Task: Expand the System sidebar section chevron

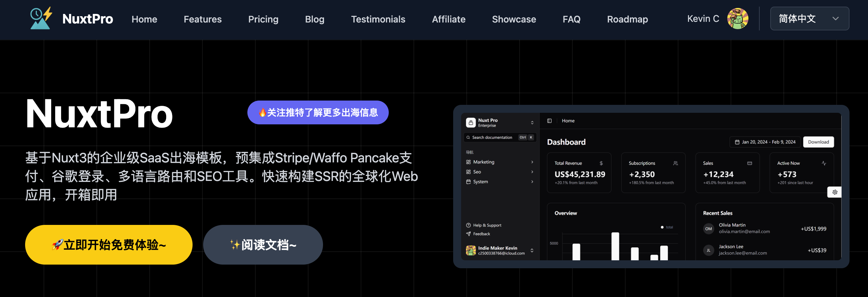Action: (x=532, y=182)
